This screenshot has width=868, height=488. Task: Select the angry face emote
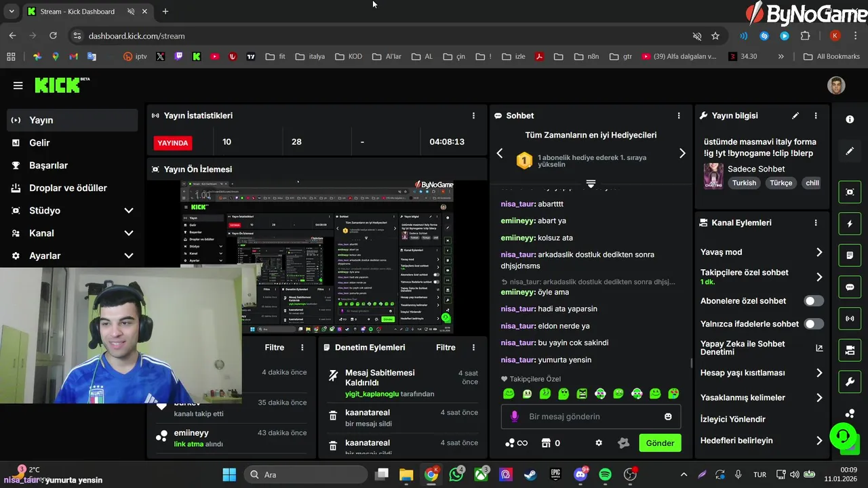(x=582, y=394)
